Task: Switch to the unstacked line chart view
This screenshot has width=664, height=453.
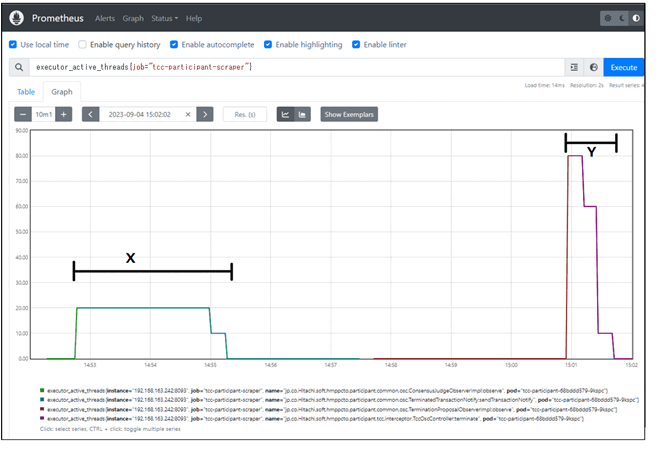Action: (x=285, y=115)
